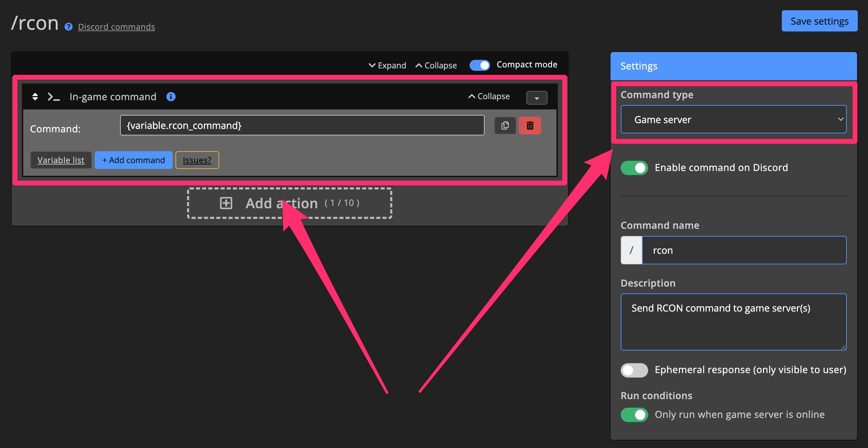Image resolution: width=868 pixels, height=448 pixels.
Task: Open the Discord commands link
Action: [116, 27]
